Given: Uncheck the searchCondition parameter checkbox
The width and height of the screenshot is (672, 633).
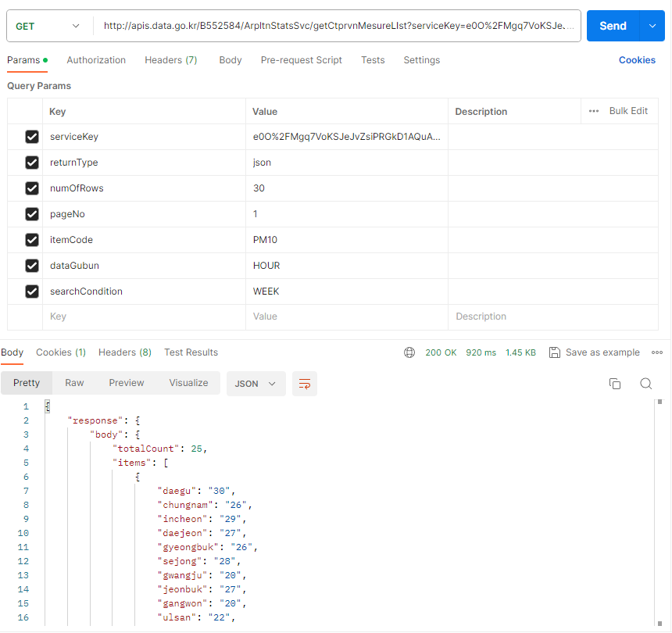Looking at the screenshot, I should click(x=32, y=291).
